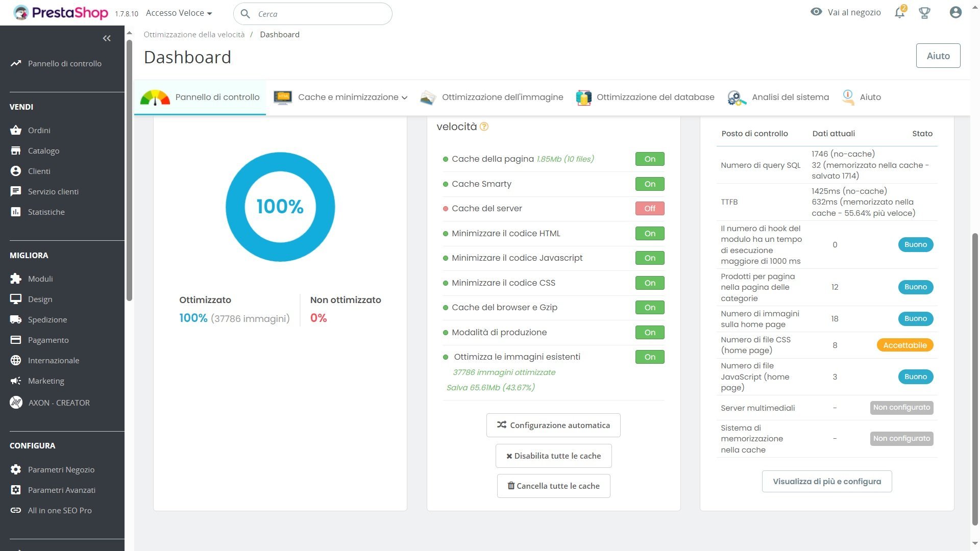Toggle Cache del server Off switch
The width and height of the screenshot is (980, 551).
(x=649, y=208)
